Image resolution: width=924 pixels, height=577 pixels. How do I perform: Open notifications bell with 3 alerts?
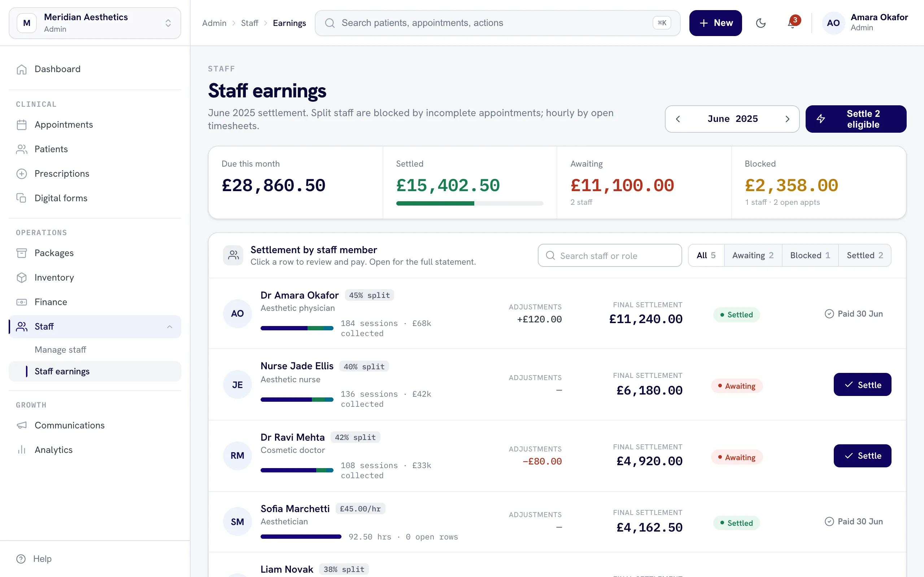793,23
